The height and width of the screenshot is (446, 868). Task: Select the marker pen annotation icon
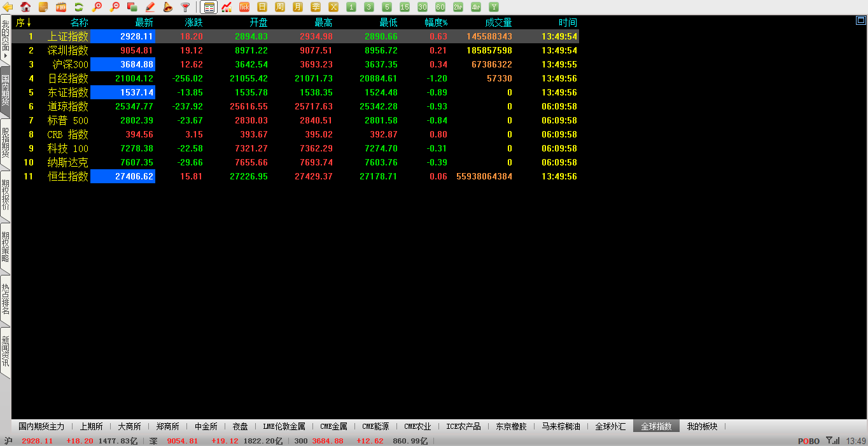150,7
